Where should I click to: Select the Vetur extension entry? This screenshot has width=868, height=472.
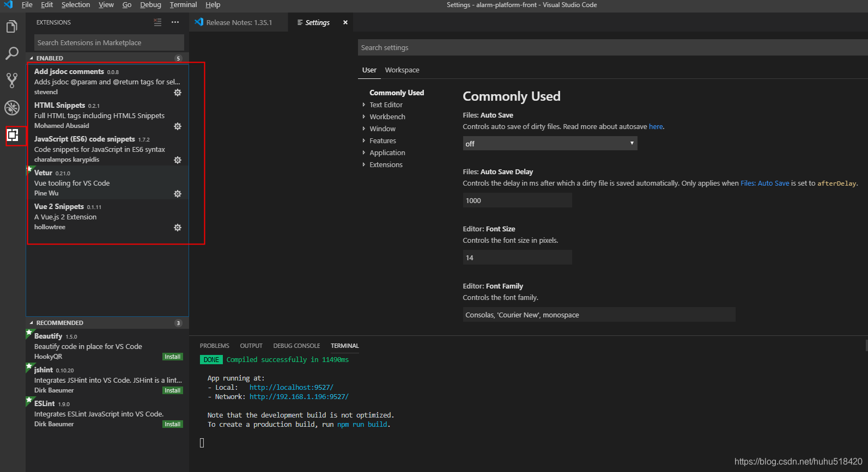point(107,182)
